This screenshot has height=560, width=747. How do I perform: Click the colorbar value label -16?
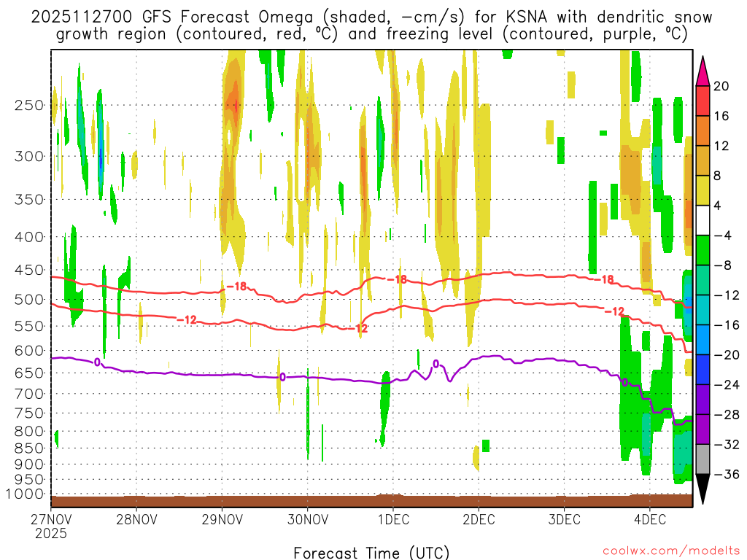[x=727, y=324]
